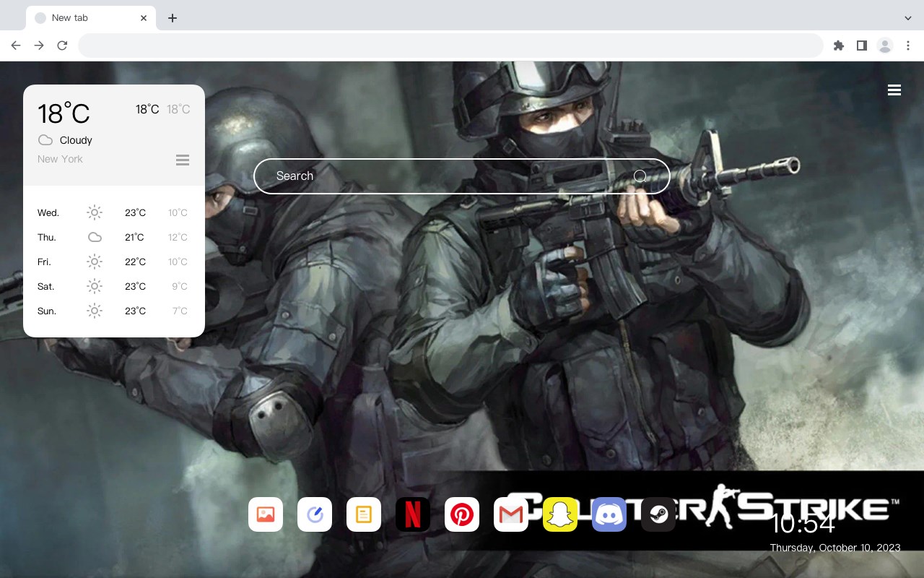Click the cloud icon beside Cloudy
Viewport: 924px width, 578px height.
[x=45, y=140]
